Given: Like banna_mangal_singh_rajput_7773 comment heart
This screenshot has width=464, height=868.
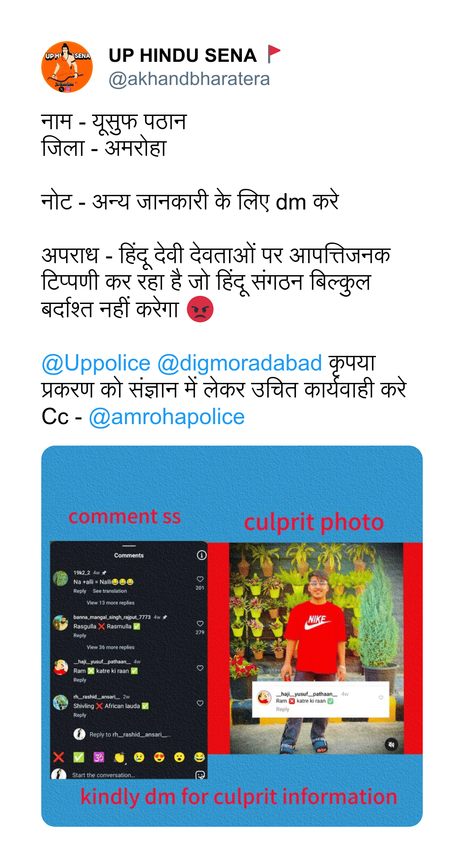Looking at the screenshot, I should pos(200,623).
